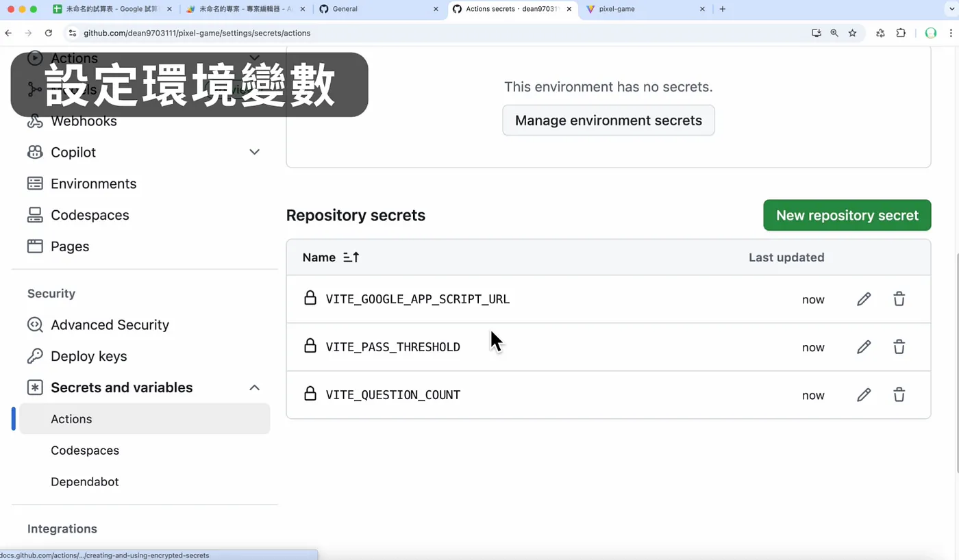Open browser zoom magnifier icon
The image size is (959, 560).
pyautogui.click(x=834, y=33)
